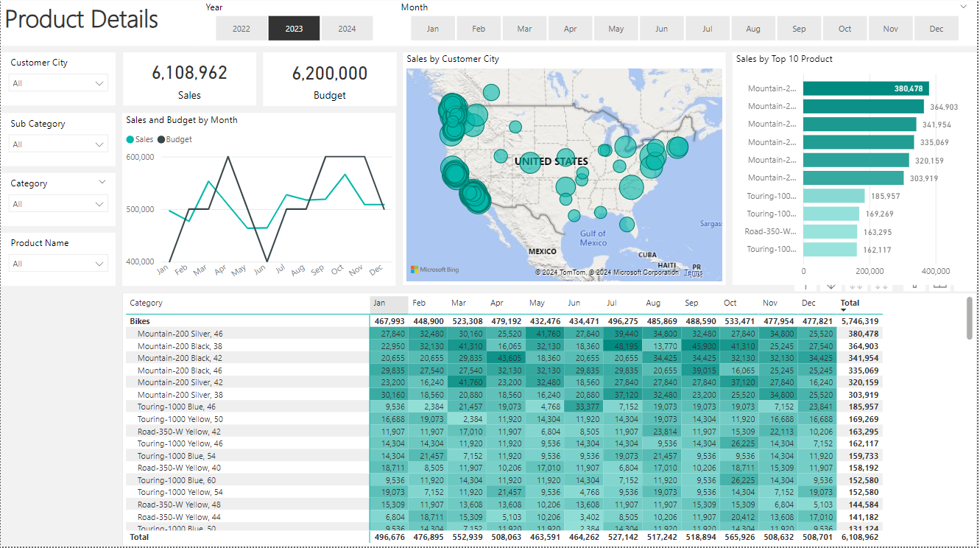The height and width of the screenshot is (548, 980).
Task: Click the drill down arrow above the matrix
Action: tap(831, 286)
